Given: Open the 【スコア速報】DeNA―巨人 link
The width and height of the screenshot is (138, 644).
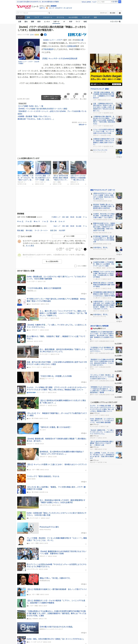Looking at the screenshot, I should tap(31, 106).
